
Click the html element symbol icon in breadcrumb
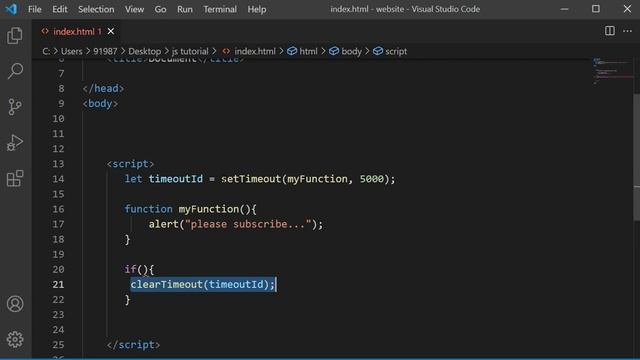[292, 51]
